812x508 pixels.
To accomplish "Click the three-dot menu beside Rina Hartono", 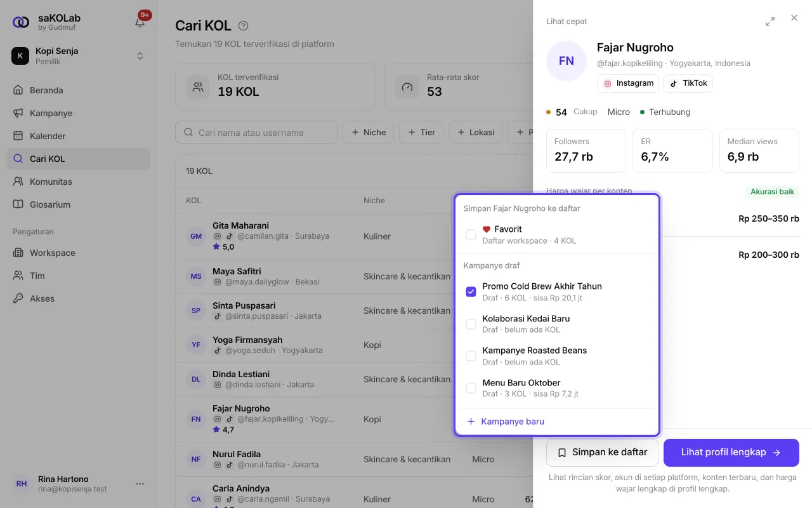I will [140, 484].
